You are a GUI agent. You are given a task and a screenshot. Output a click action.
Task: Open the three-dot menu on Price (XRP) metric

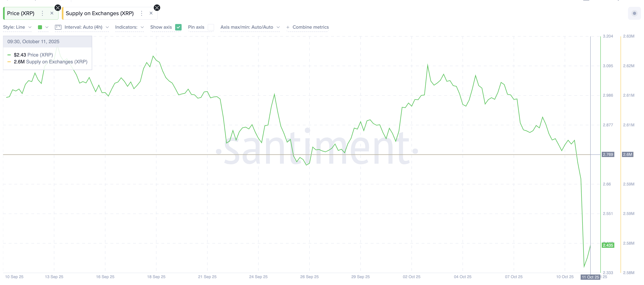click(x=43, y=13)
